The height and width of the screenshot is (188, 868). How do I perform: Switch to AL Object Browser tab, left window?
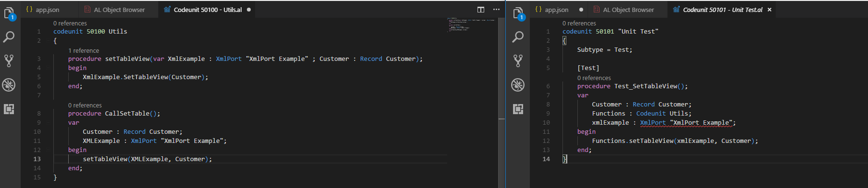119,10
